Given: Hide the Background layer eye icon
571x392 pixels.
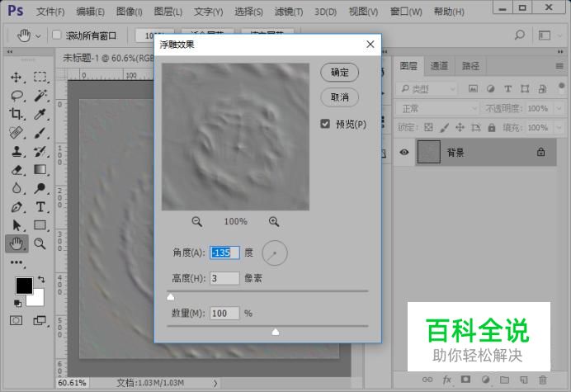Looking at the screenshot, I should point(404,152).
